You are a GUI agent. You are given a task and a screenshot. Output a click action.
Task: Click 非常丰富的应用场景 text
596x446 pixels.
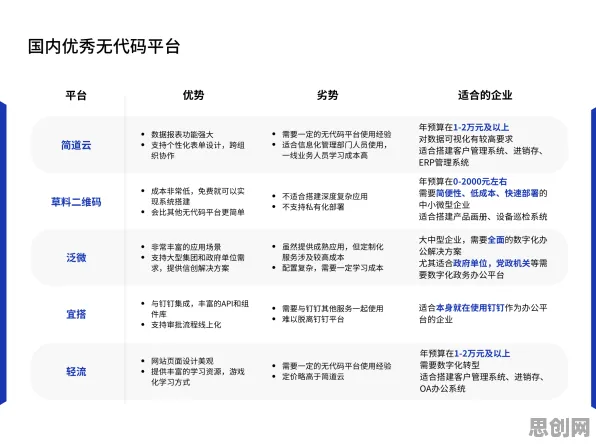click(x=186, y=247)
